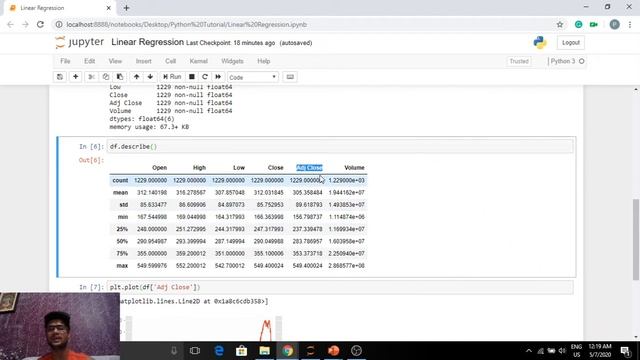The height and width of the screenshot is (360, 640).
Task: Click the High column header
Action: coord(199,168)
